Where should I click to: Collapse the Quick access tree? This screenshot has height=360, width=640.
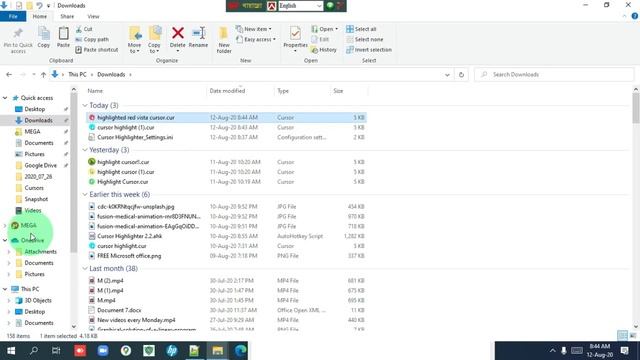[5, 98]
